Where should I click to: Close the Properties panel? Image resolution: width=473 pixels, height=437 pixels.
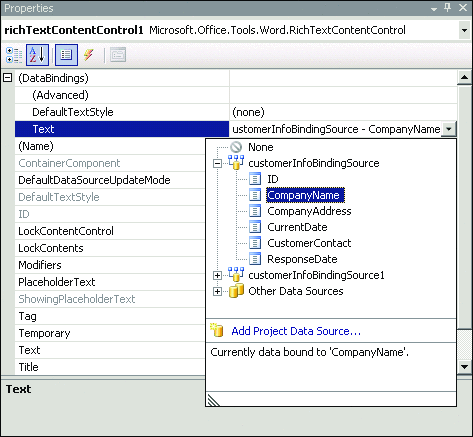pyautogui.click(x=463, y=8)
